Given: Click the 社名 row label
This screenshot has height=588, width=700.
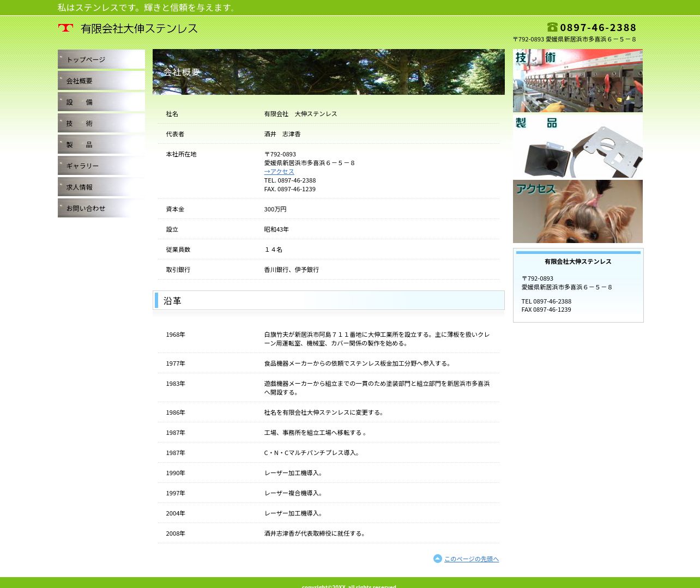Looking at the screenshot, I should pyautogui.click(x=172, y=114).
